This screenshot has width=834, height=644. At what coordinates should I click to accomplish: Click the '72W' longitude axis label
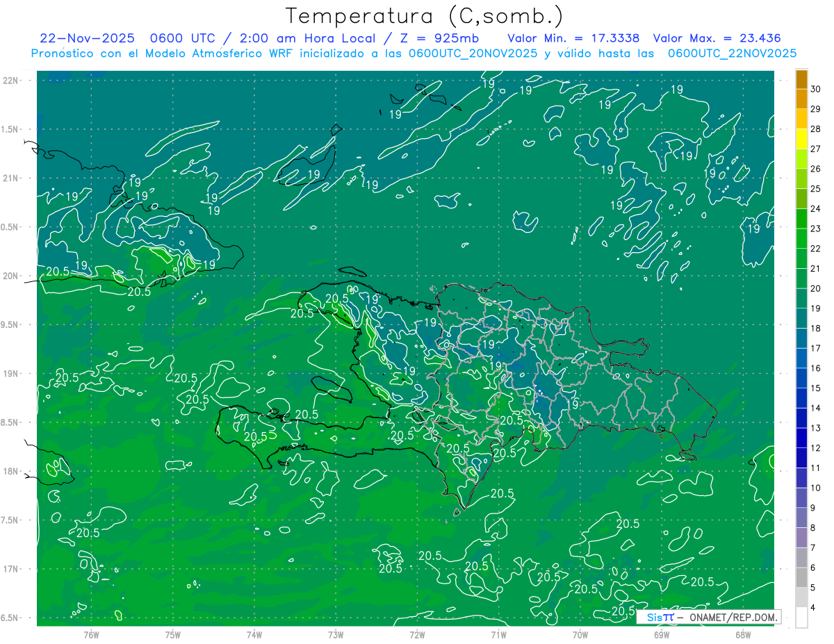(417, 635)
